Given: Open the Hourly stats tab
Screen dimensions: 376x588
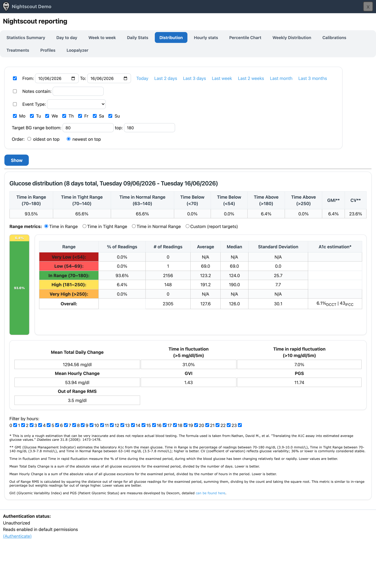Looking at the screenshot, I should [x=206, y=38].
